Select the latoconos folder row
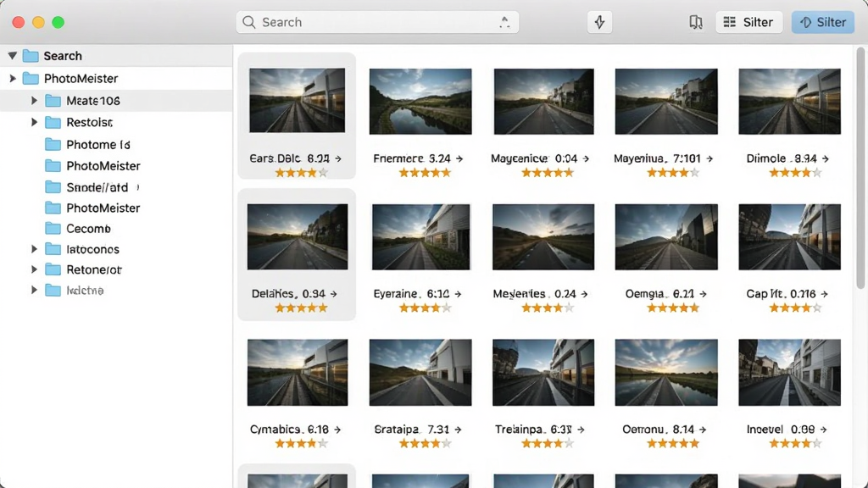The width and height of the screenshot is (868, 488). click(116, 250)
